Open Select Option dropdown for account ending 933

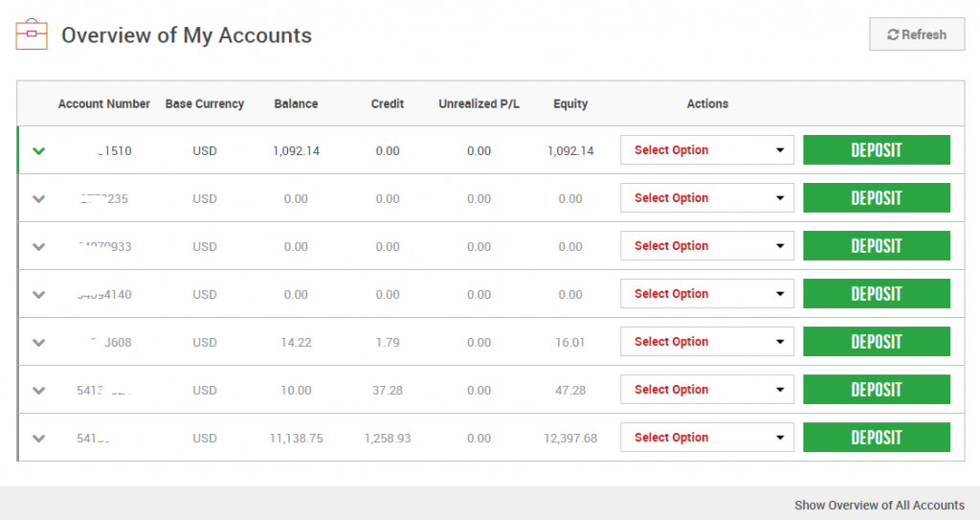707,246
